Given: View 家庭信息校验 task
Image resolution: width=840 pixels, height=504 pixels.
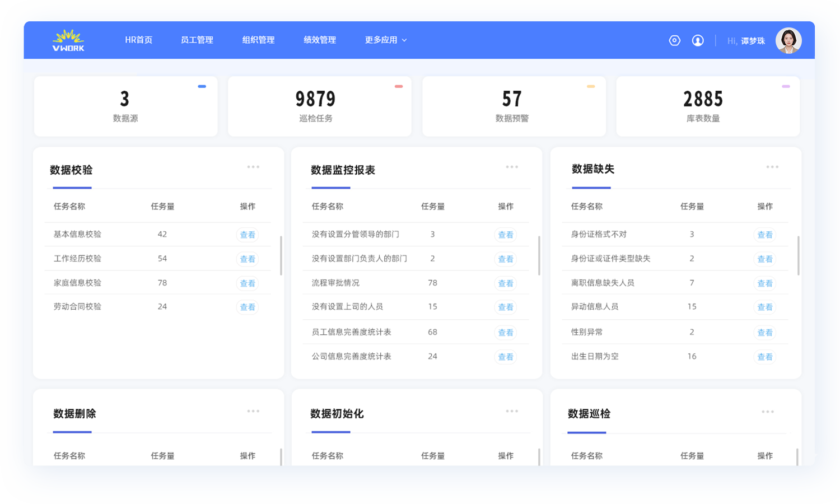Looking at the screenshot, I should [x=248, y=283].
